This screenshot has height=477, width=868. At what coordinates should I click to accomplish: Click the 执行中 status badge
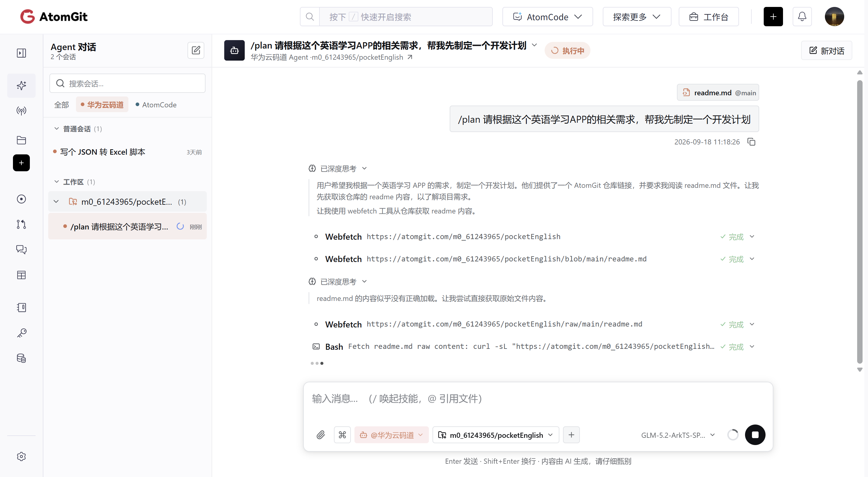[567, 51]
